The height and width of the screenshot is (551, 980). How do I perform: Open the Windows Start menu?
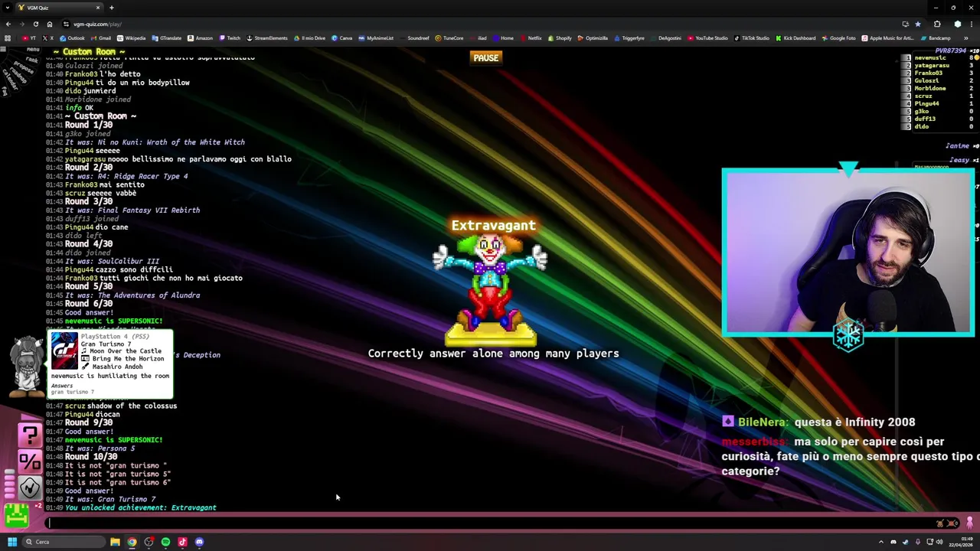pyautogui.click(x=12, y=542)
